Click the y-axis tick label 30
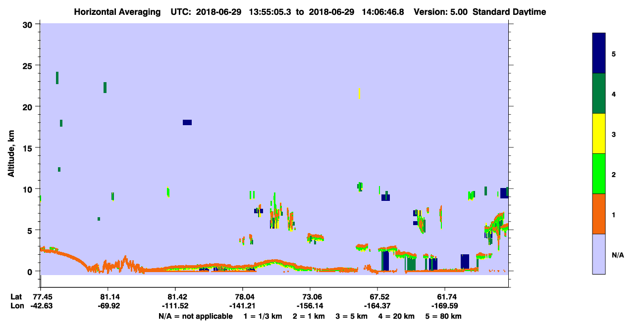644x330 pixels. click(x=28, y=25)
